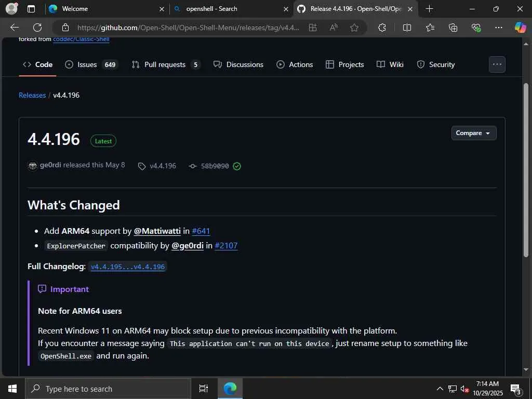Open the Security tab
532x399 pixels.
pyautogui.click(x=436, y=64)
